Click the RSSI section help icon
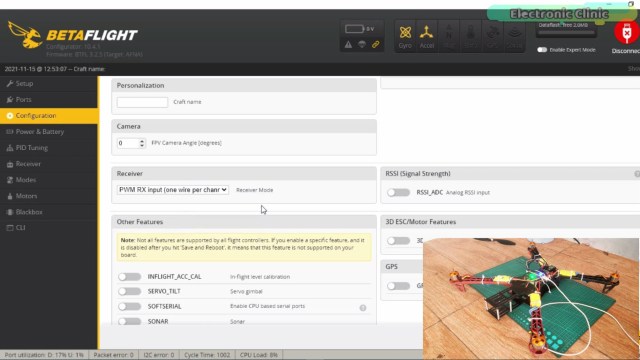This screenshot has width=640, height=360. (637, 174)
